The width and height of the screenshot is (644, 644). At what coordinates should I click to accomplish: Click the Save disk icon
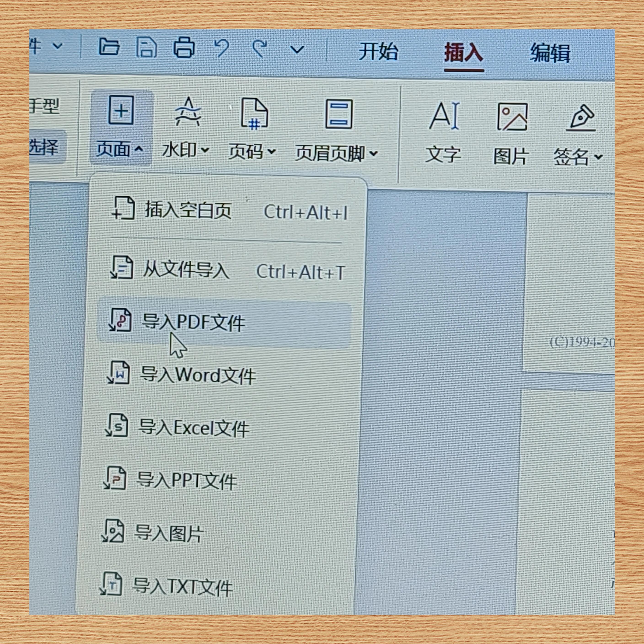(x=146, y=47)
